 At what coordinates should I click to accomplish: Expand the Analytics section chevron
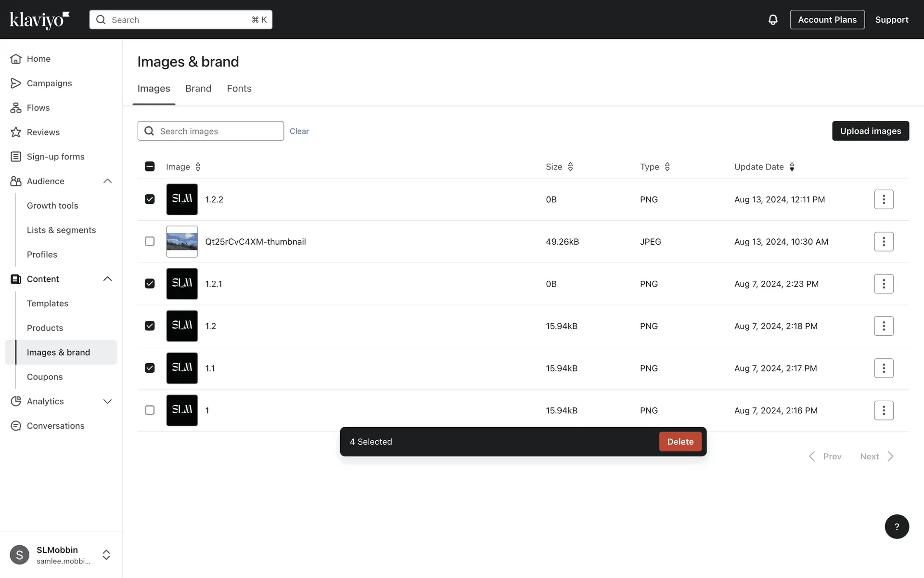[x=107, y=401]
